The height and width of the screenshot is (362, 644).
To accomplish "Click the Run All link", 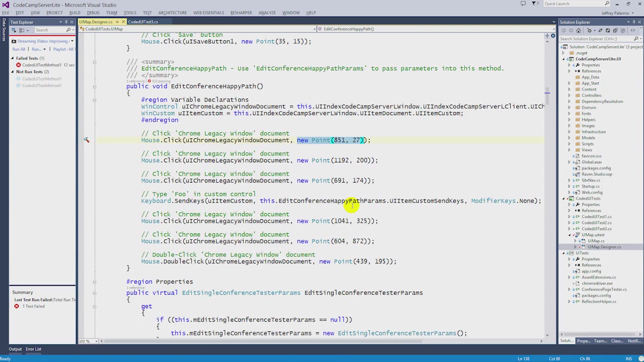I will pyautogui.click(x=19, y=49).
